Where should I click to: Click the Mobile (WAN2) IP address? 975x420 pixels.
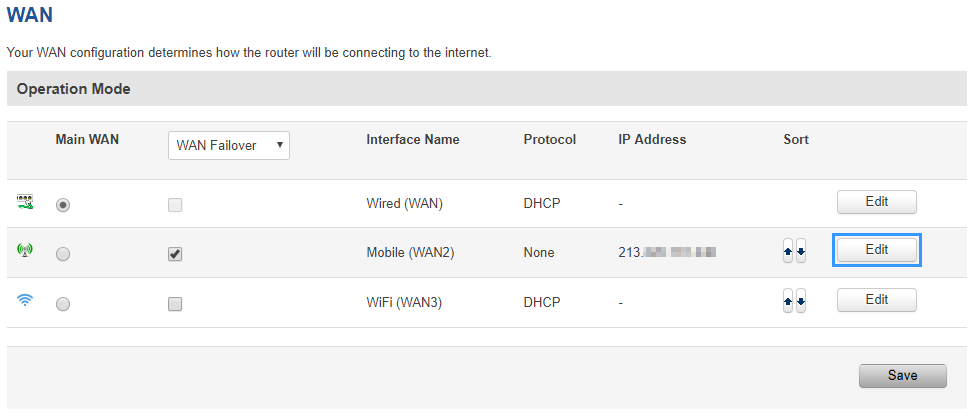(667, 253)
